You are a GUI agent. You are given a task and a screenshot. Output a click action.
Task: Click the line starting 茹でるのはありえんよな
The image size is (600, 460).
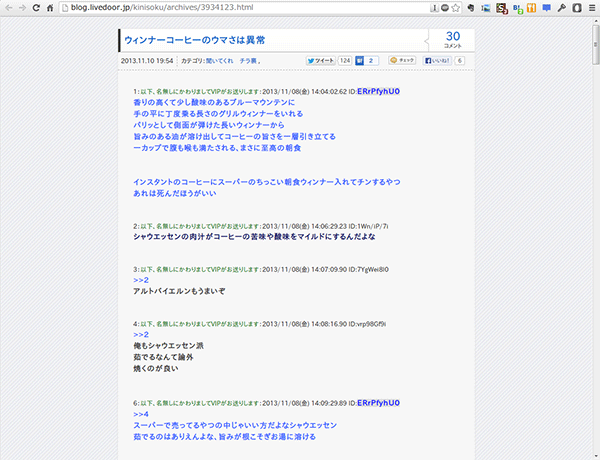(x=224, y=437)
